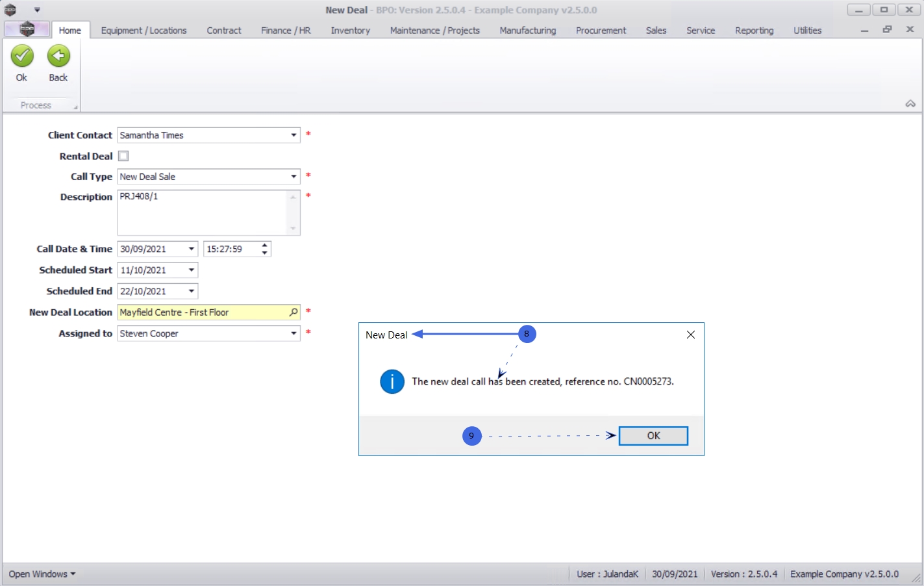
Task: Toggle the Rental Deal checkbox
Action: pyautogui.click(x=123, y=156)
